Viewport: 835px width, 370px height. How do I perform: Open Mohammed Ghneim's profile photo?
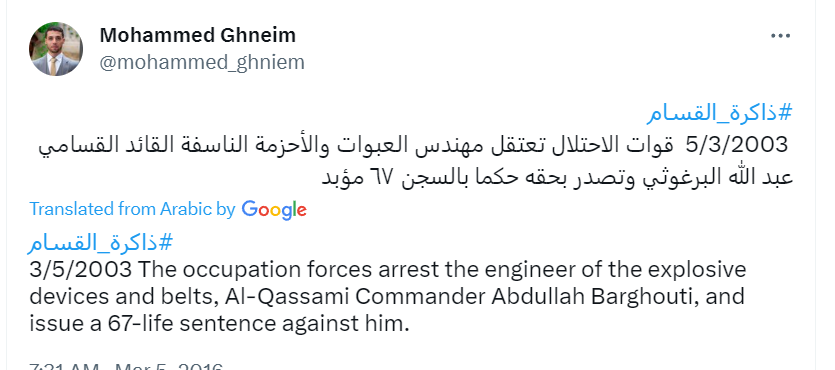(55, 48)
